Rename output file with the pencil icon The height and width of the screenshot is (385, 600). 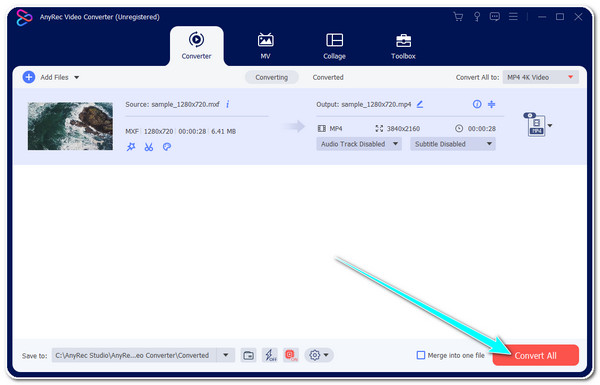420,104
